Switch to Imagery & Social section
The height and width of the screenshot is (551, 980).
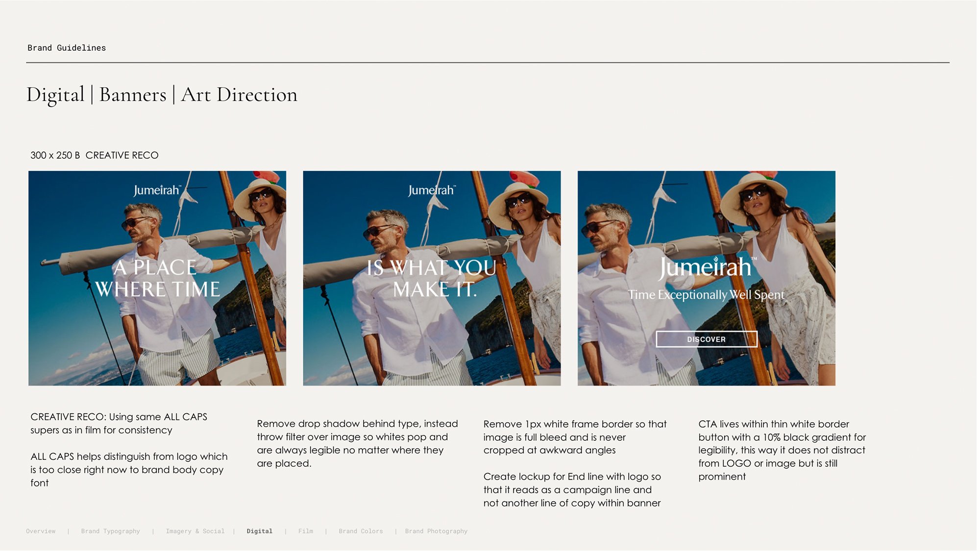click(x=195, y=531)
